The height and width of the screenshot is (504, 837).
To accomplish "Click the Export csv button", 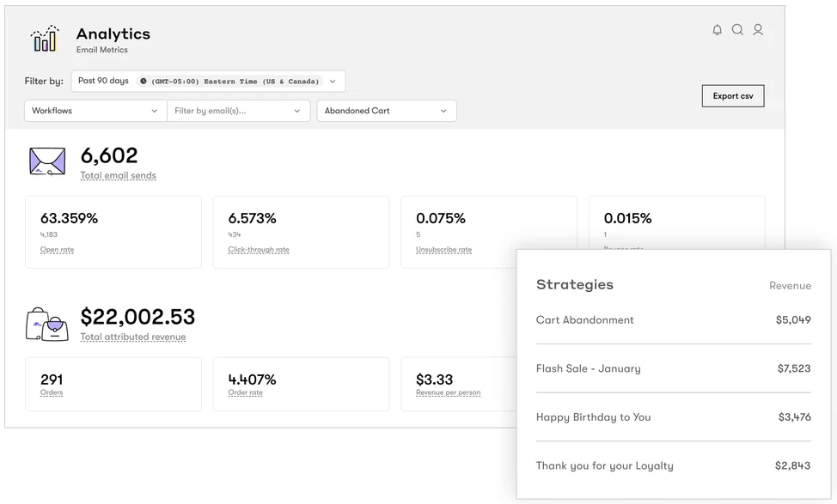I will (x=732, y=95).
